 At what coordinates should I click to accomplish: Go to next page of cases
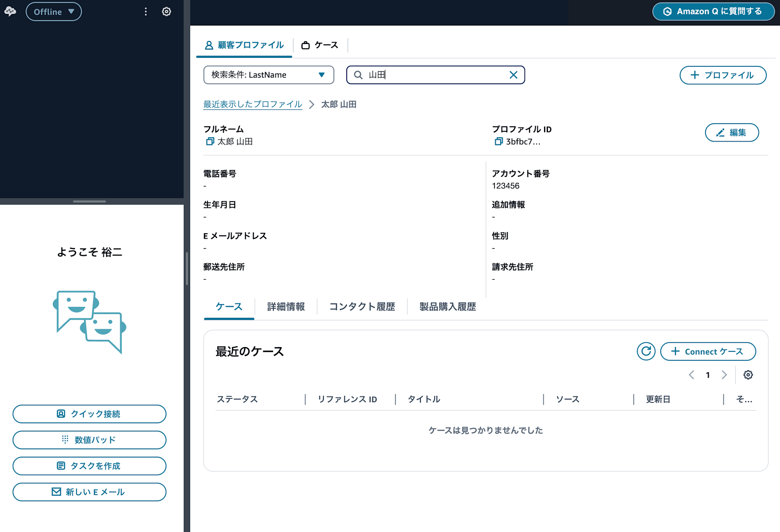[724, 375]
